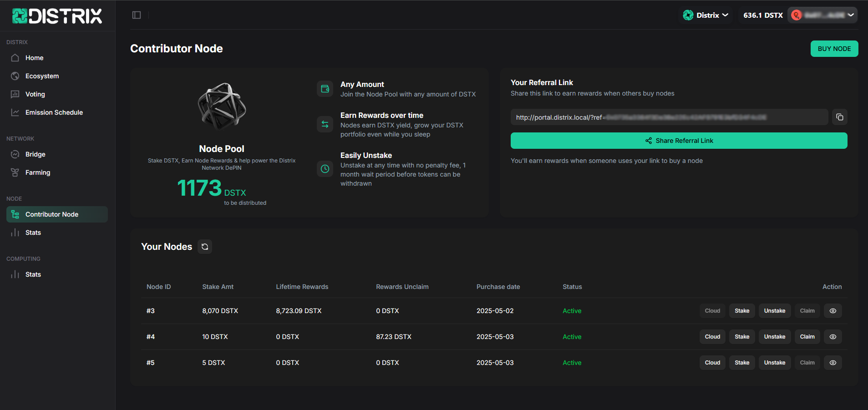Click the 8,070 DSTX stake amount

point(220,311)
